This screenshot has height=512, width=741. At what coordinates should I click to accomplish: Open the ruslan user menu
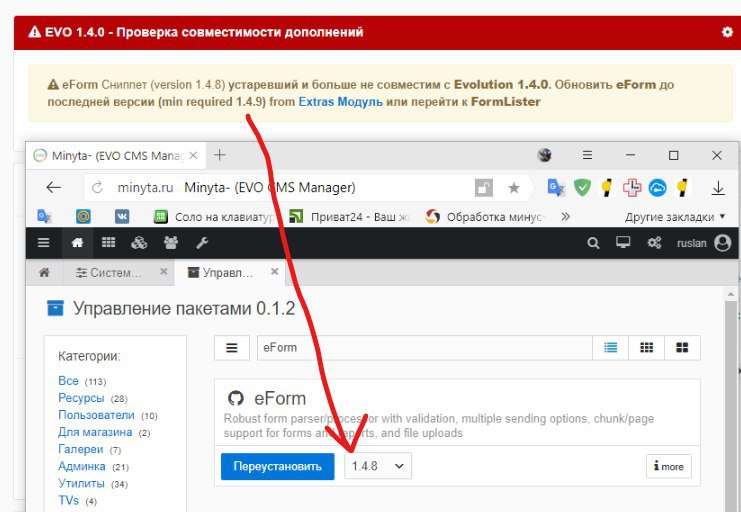[704, 243]
